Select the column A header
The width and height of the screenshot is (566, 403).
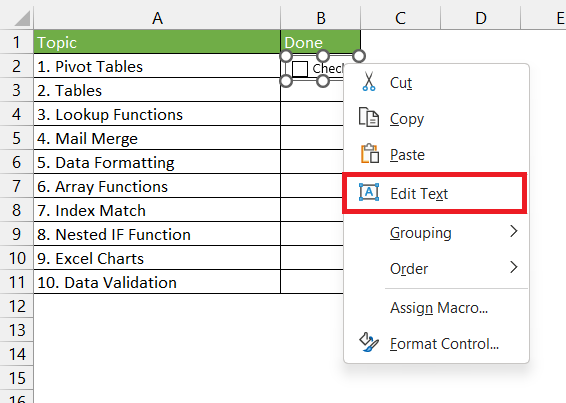pyautogui.click(x=157, y=18)
